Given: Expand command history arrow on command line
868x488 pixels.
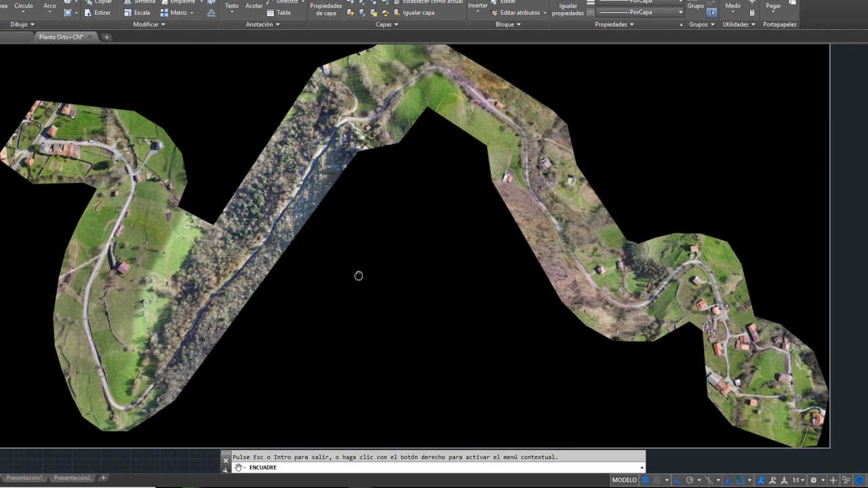Looking at the screenshot, I should point(642,468).
